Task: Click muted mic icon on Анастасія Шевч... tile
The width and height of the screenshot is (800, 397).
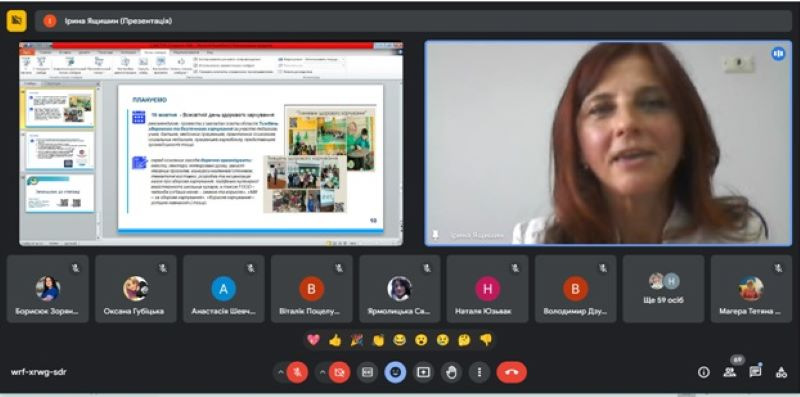Action: 252,267
